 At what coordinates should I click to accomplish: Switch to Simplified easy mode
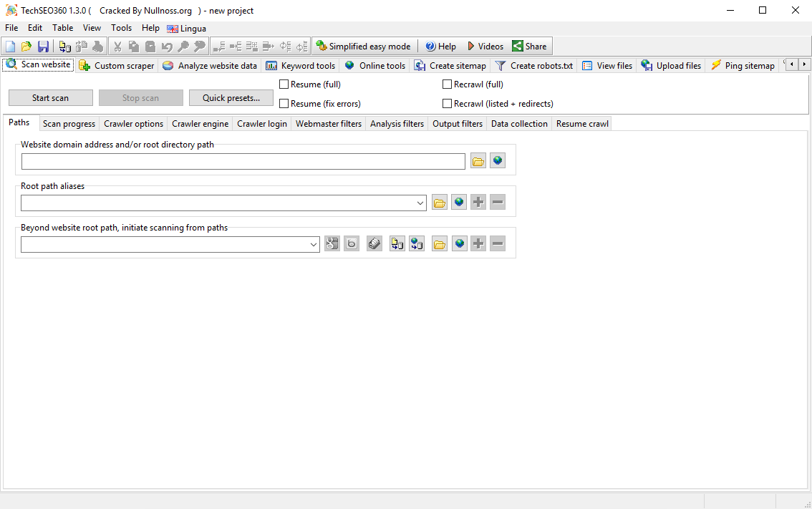(364, 47)
